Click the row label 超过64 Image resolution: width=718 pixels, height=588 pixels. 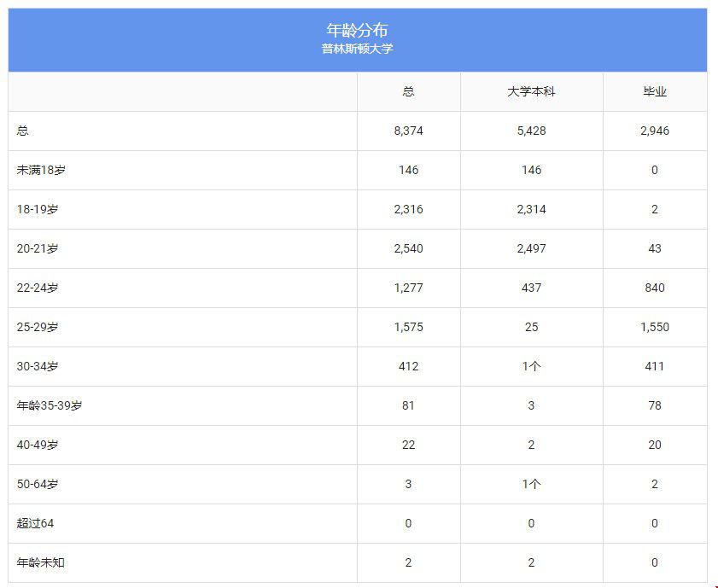(35, 523)
